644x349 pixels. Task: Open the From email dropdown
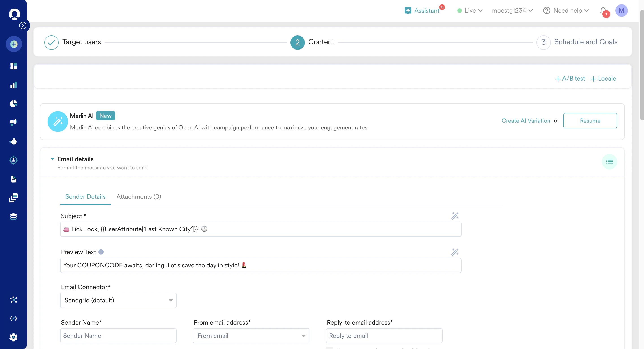[x=251, y=336]
